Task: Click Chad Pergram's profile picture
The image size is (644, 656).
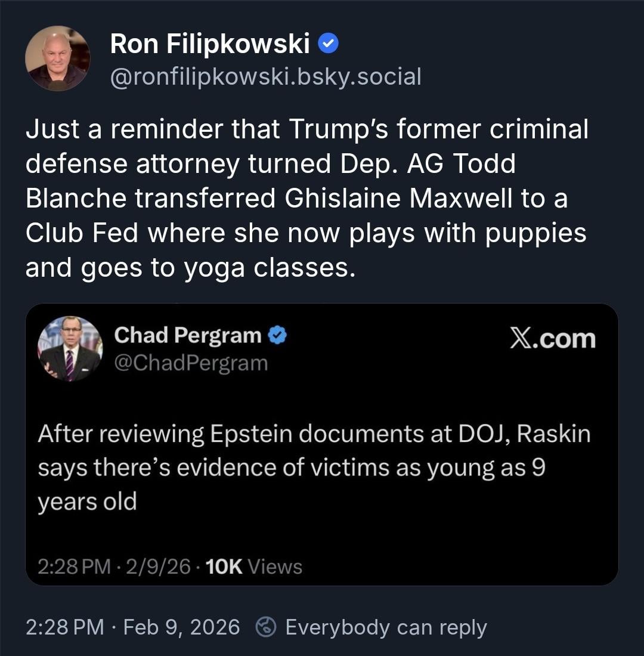Action: [70, 348]
